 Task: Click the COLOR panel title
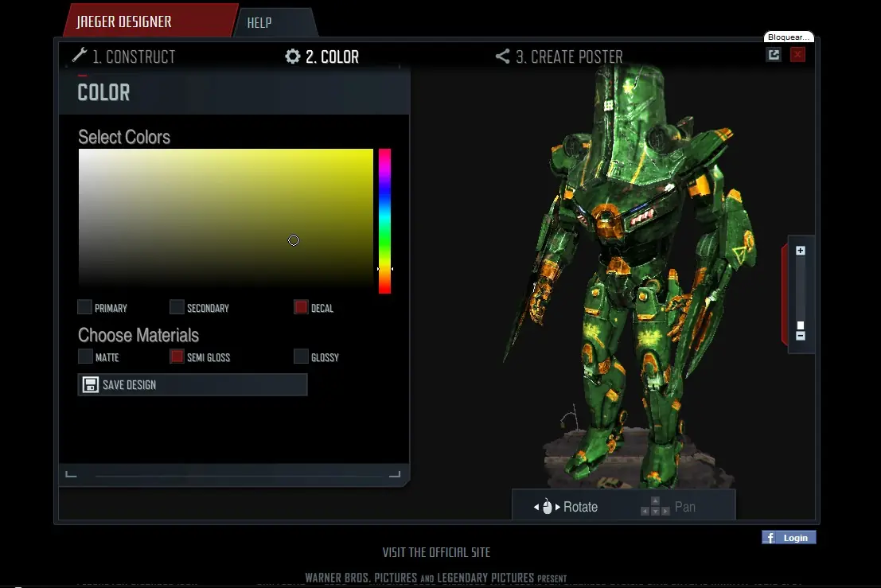103,92
